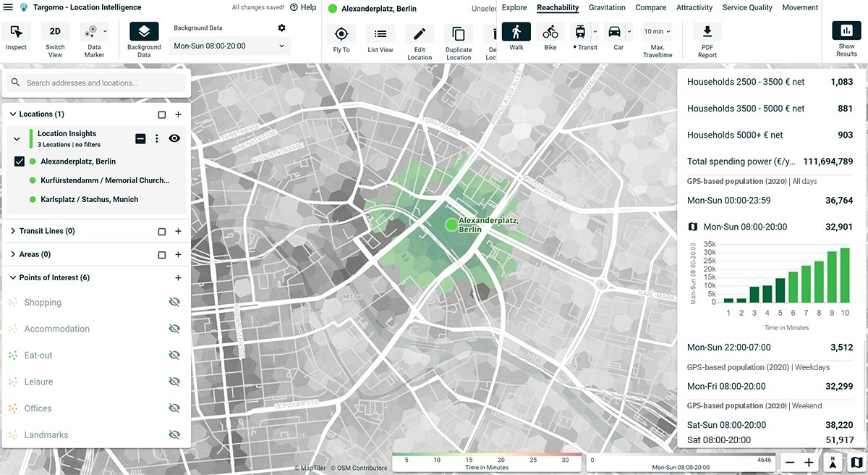Collapse the Location Insights group
The height and width of the screenshot is (475, 868).
(x=17, y=138)
